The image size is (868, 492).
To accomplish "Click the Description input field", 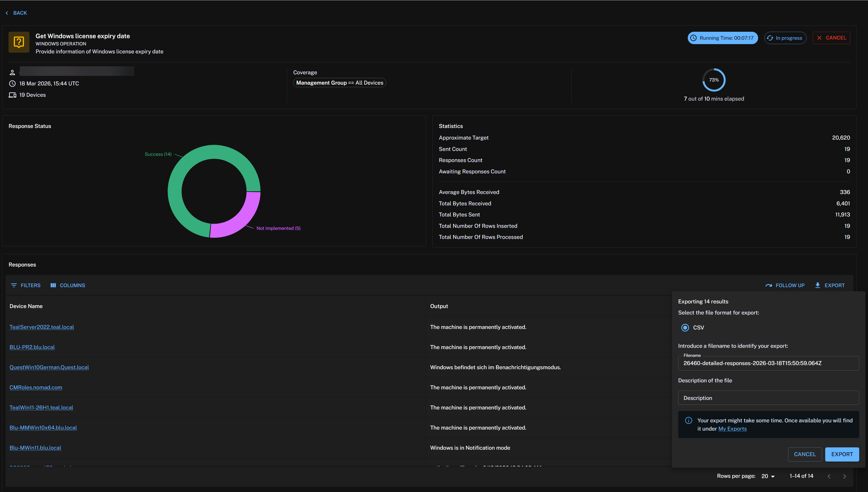I will coord(768,398).
